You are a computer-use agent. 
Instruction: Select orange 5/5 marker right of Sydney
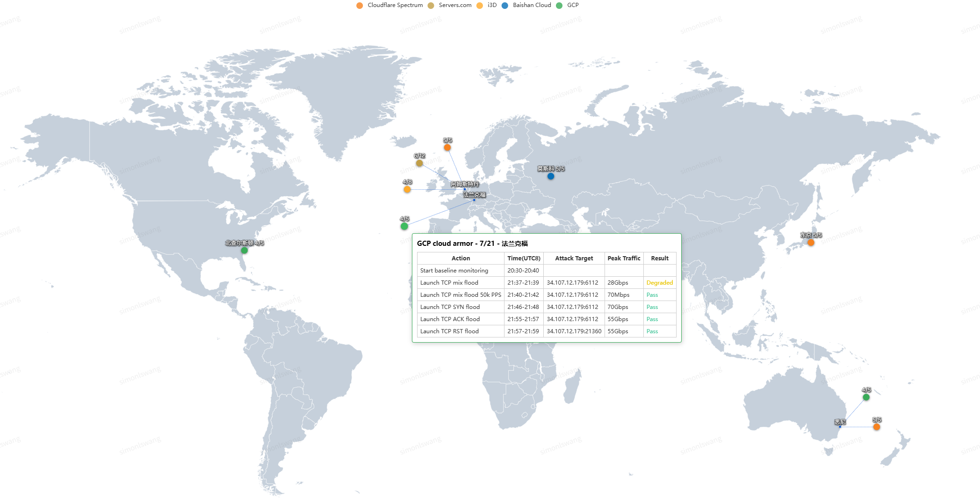pos(877,427)
